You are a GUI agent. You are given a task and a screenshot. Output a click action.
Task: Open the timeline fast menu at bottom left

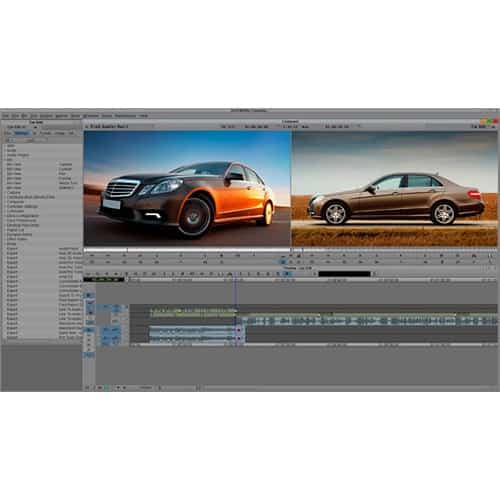pyautogui.click(x=87, y=388)
